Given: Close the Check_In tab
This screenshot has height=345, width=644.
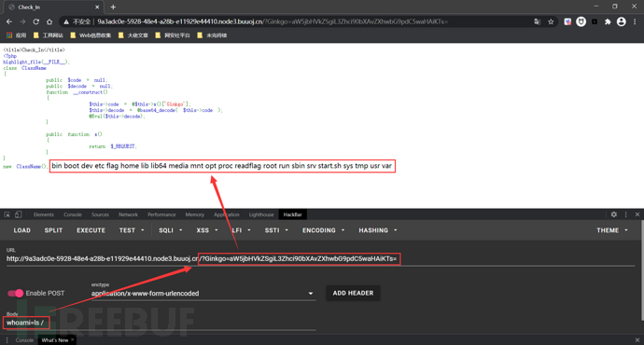Looking at the screenshot, I should click(97, 7).
